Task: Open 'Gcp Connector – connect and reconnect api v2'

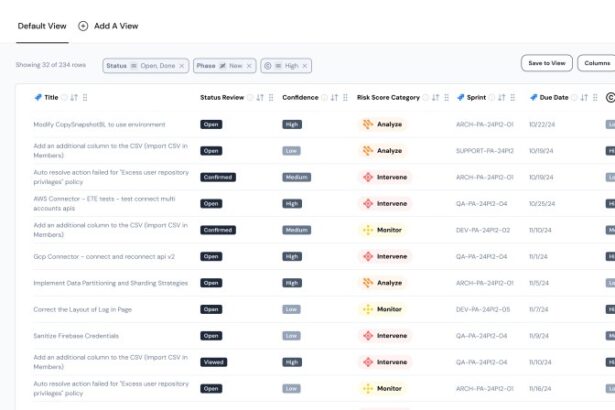Action: (104, 257)
